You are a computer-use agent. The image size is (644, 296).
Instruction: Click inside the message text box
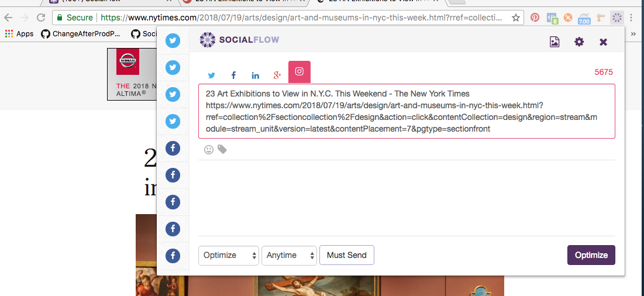coord(407,111)
